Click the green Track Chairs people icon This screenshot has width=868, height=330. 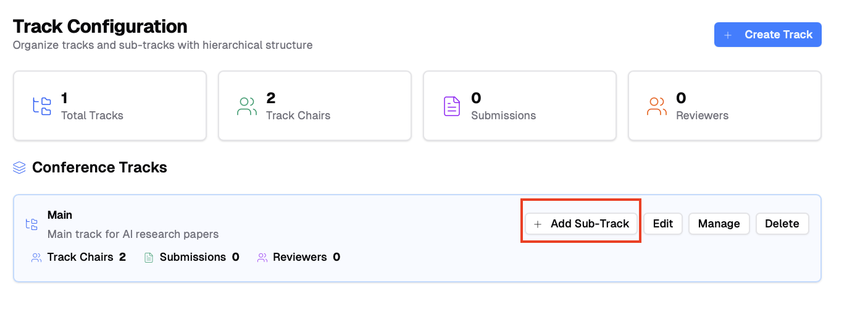point(247,106)
